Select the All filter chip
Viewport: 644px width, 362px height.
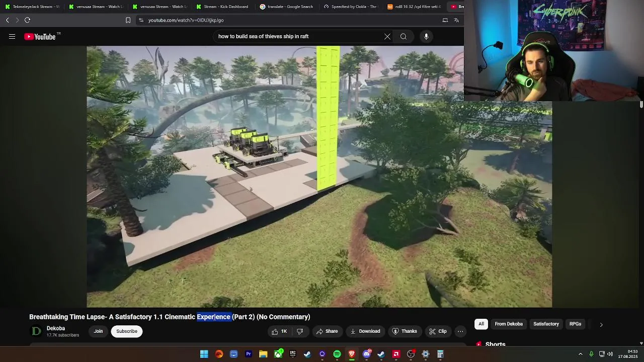click(x=481, y=324)
